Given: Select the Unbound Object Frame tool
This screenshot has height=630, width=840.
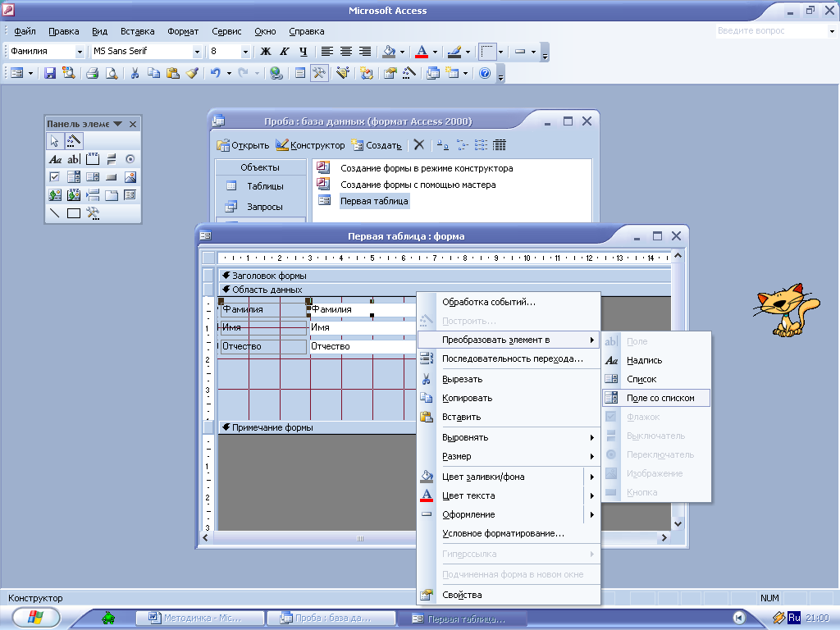Looking at the screenshot, I should pyautogui.click(x=55, y=195).
